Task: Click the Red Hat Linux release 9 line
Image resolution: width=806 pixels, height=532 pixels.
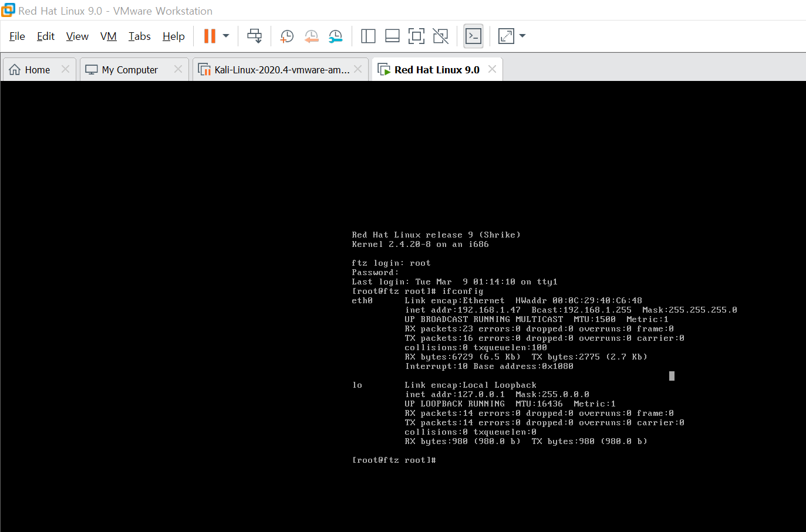Action: point(436,235)
